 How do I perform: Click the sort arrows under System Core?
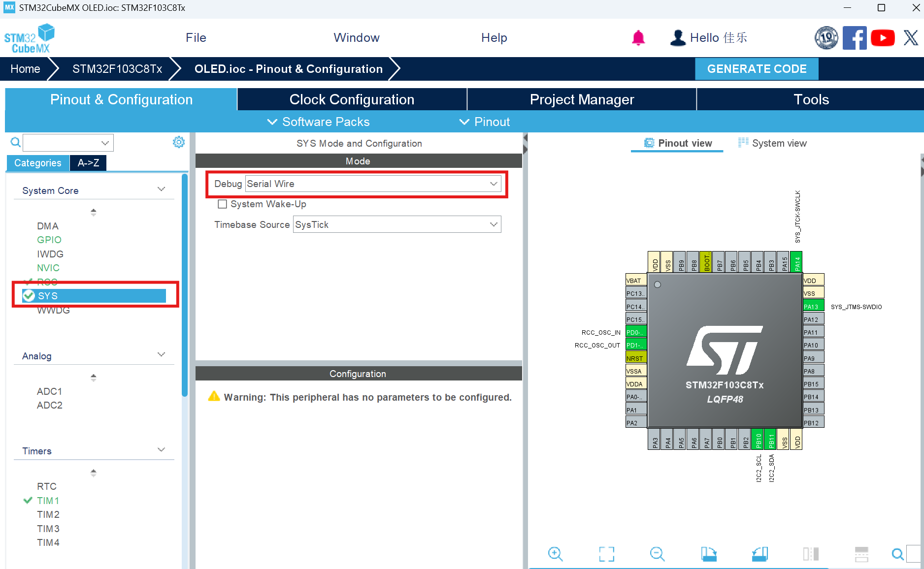tap(94, 212)
